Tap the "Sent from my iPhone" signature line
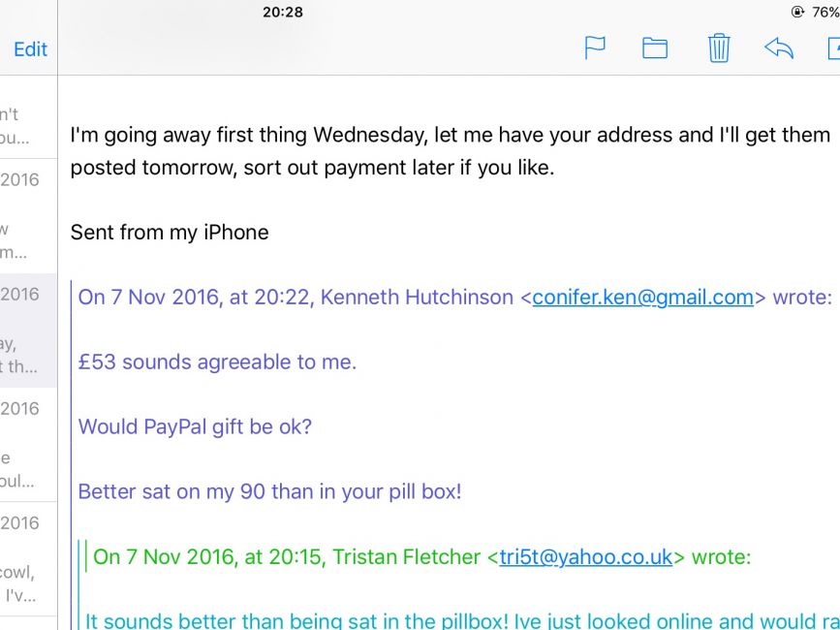Image resolution: width=840 pixels, height=630 pixels. click(170, 233)
